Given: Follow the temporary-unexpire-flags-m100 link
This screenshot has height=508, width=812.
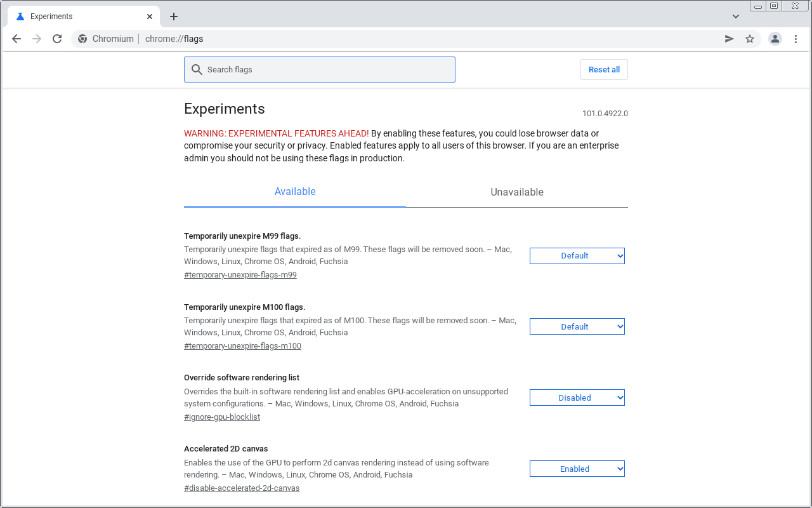Looking at the screenshot, I should point(242,345).
